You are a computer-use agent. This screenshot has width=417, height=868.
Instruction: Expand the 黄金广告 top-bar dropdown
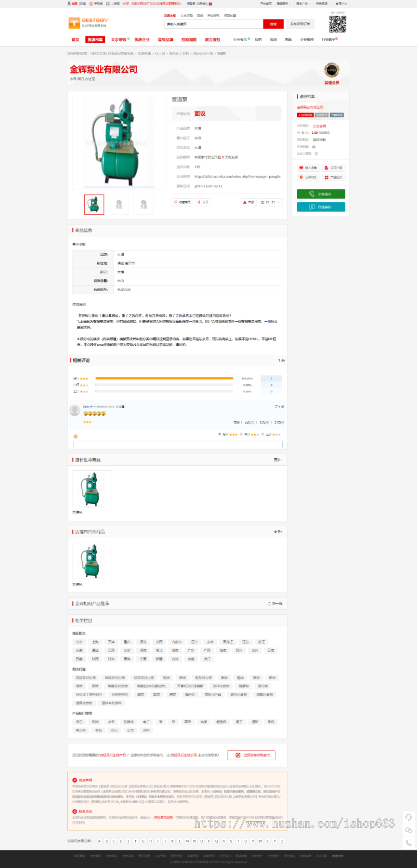303,4
